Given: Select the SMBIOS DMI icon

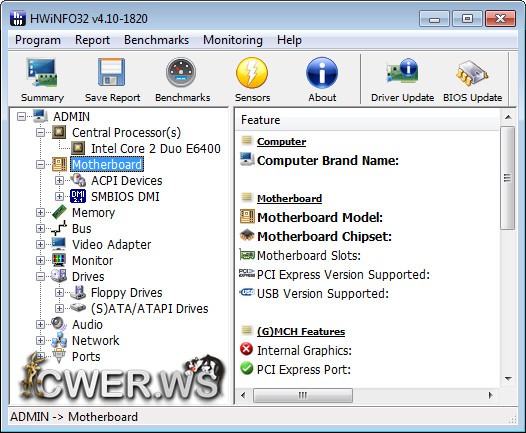Looking at the screenshot, I should pyautogui.click(x=78, y=196).
